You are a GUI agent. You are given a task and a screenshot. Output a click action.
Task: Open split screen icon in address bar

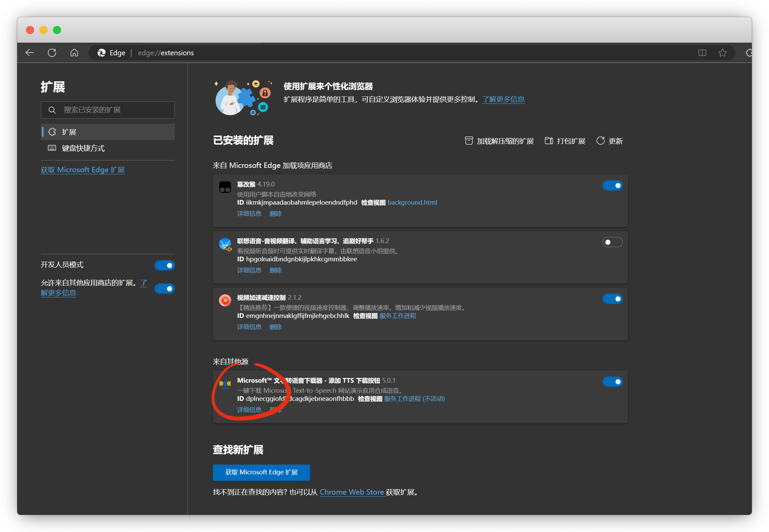[x=702, y=53]
